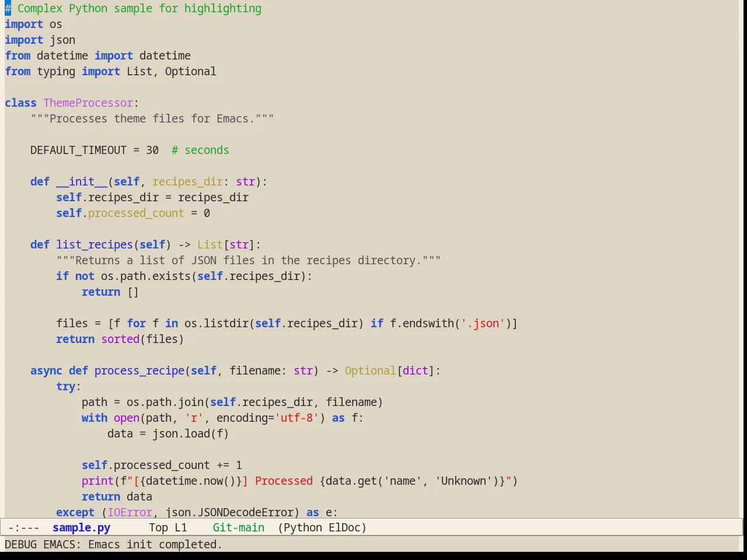Screen dimensions: 747x560
Task: Click 'self.processed_count += 1' statement
Action: point(162,466)
